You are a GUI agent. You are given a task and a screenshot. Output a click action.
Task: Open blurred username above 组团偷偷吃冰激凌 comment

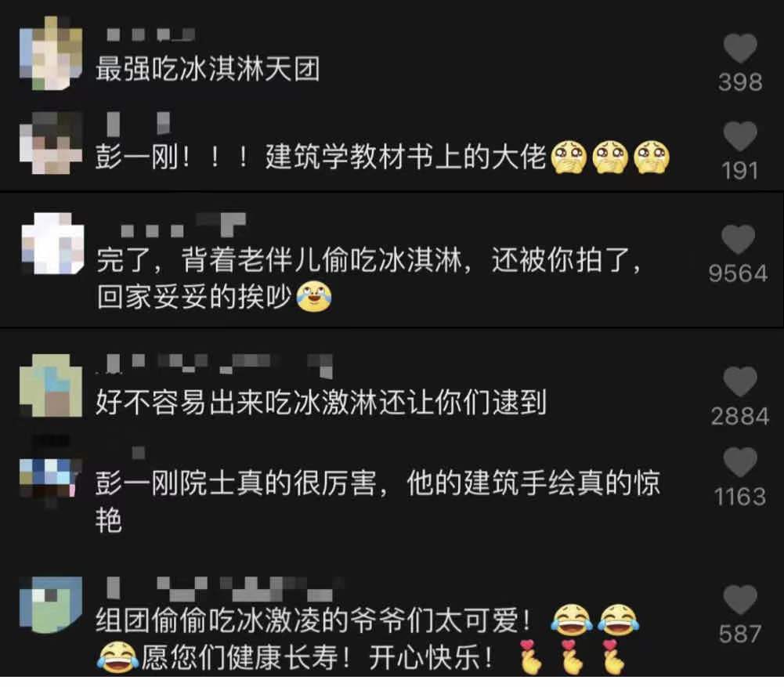[226, 588]
